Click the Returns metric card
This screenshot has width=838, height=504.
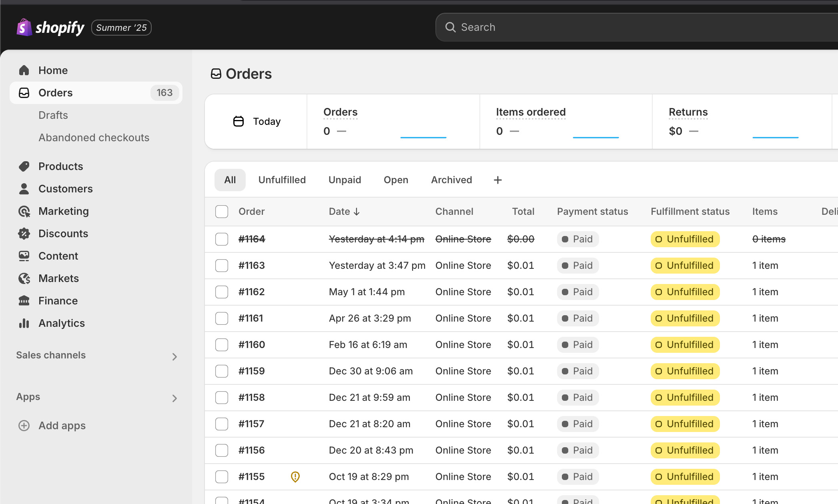742,122
